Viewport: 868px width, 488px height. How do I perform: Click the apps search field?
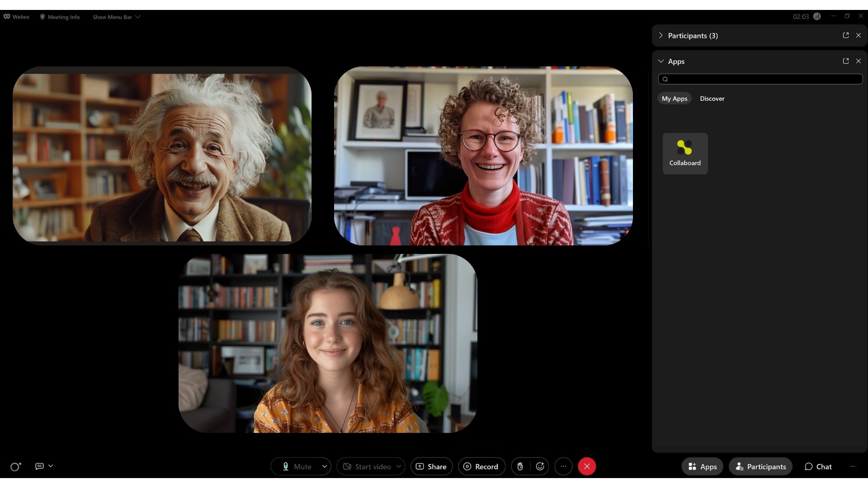pos(759,79)
